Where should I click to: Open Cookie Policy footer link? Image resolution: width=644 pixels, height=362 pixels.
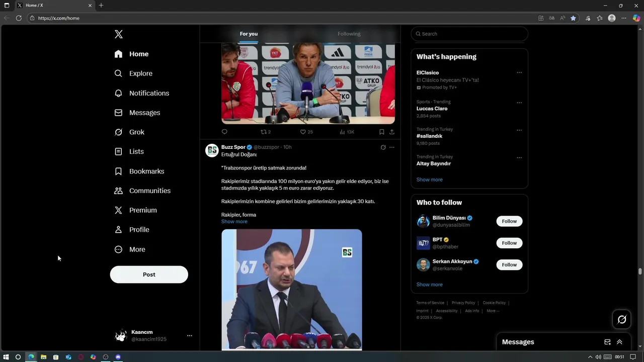[494, 303]
